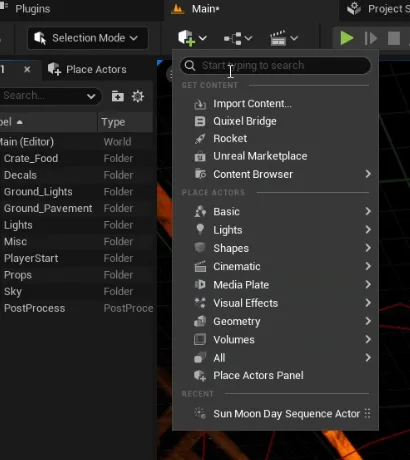
Task: Switch to the Place Actors tab
Action: 87,69
